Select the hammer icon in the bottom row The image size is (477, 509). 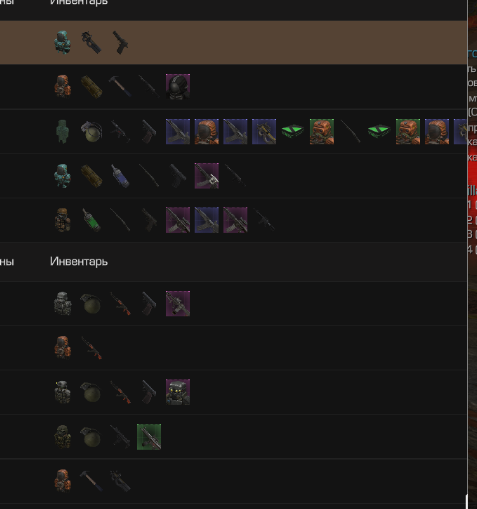(91, 481)
